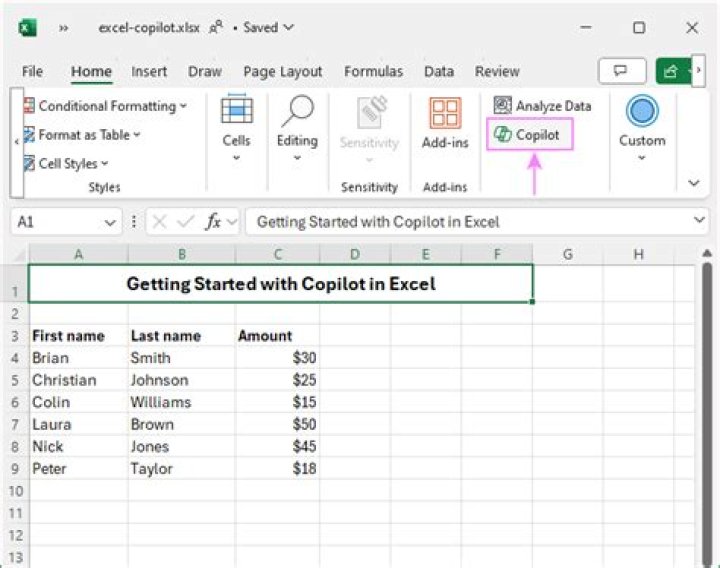Select the cell containing Williams

[x=182, y=402]
